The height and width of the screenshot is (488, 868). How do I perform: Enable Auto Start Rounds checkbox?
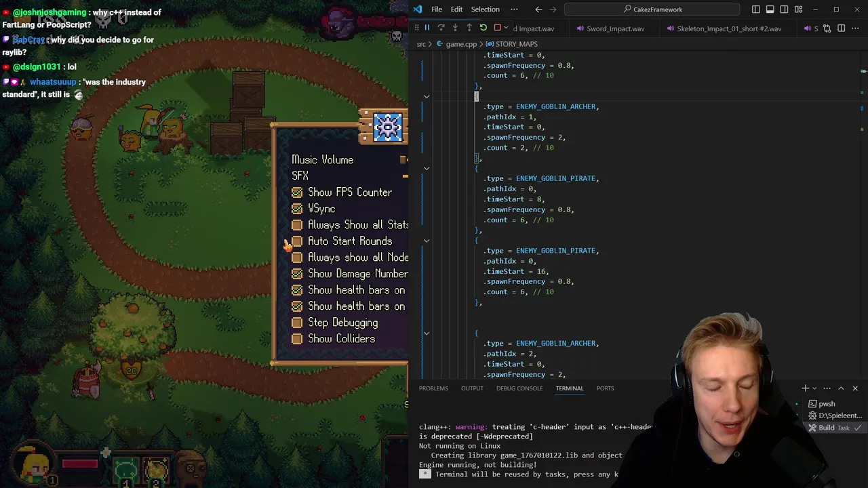click(x=297, y=241)
